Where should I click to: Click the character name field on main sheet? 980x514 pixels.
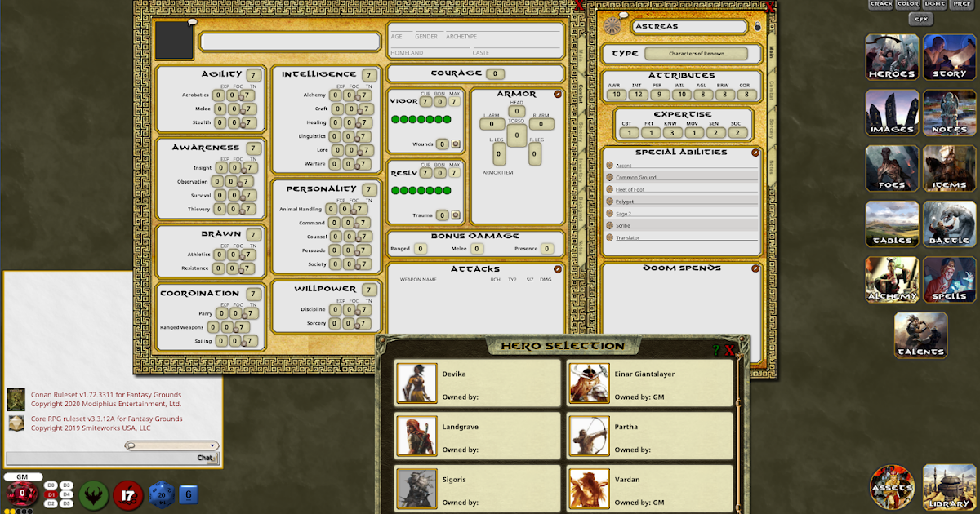tap(290, 42)
